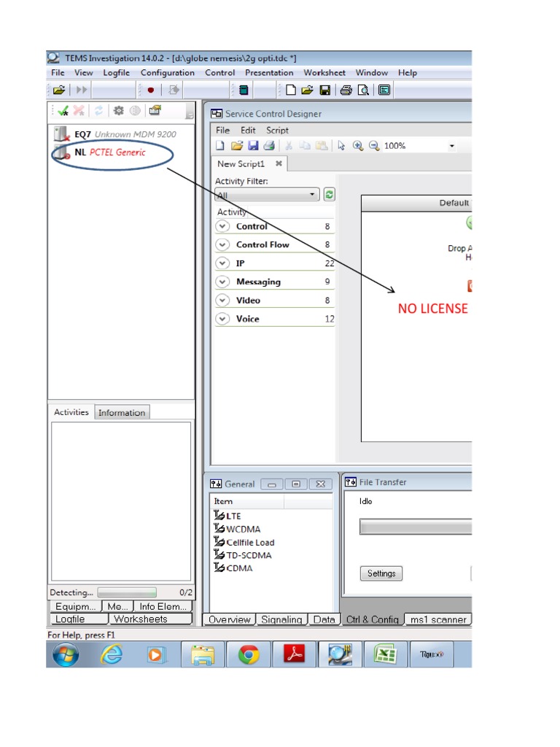Open the Configuration menu
Screen dimensions: 560x747
(168, 72)
